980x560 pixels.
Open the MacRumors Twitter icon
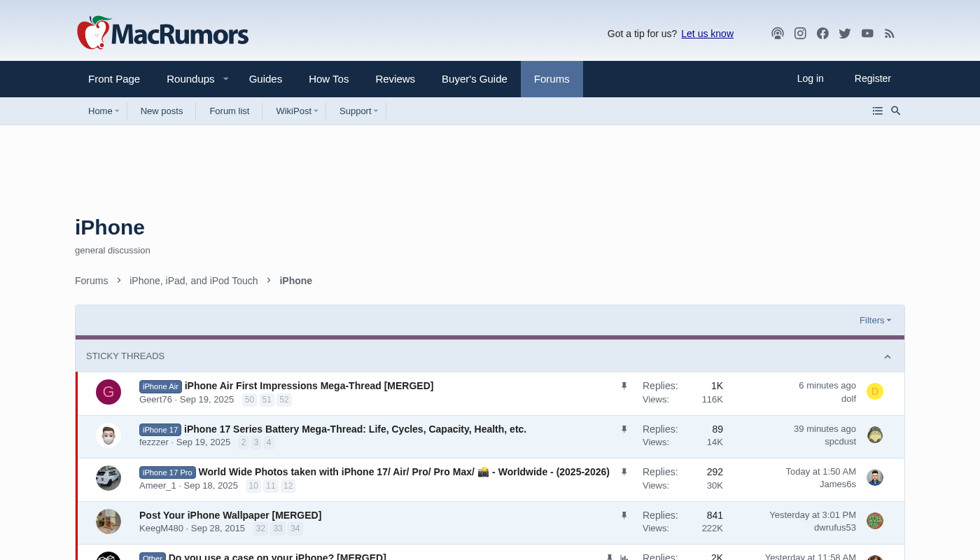coord(845,34)
